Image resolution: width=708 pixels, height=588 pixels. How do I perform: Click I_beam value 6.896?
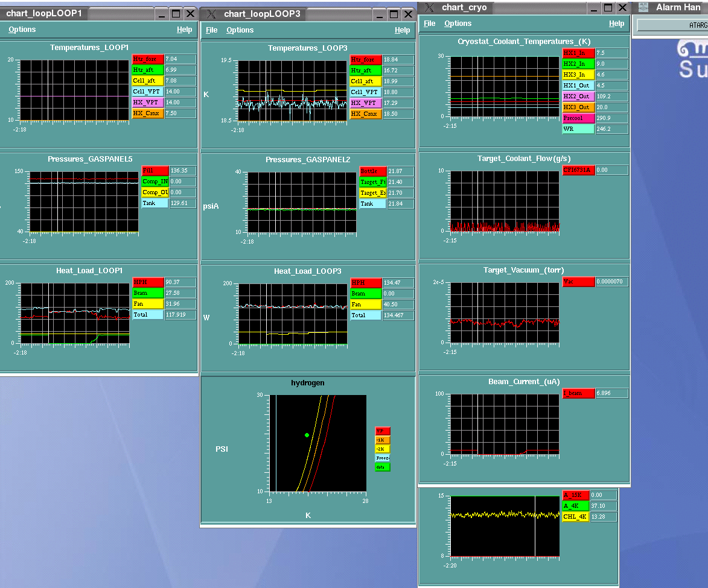[612, 393]
